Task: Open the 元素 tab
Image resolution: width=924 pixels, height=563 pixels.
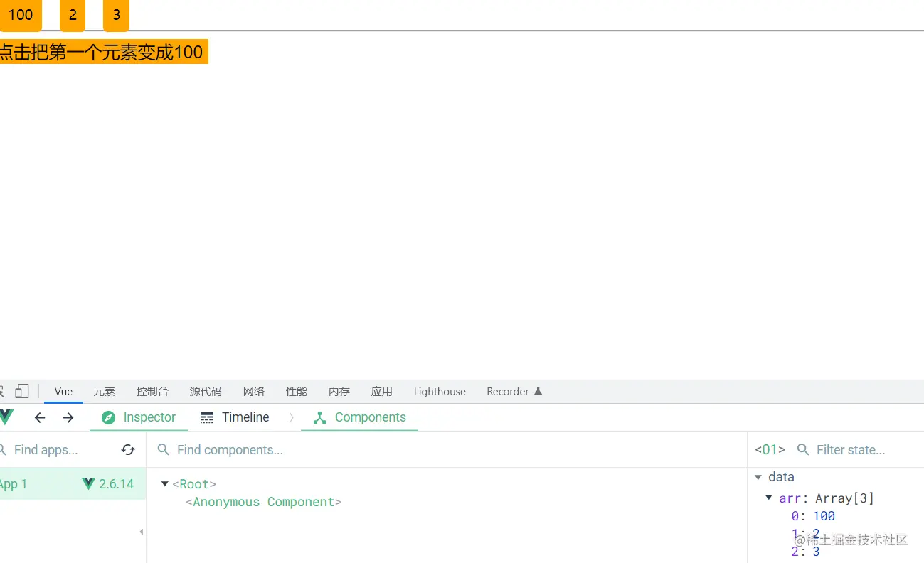Action: (104, 392)
